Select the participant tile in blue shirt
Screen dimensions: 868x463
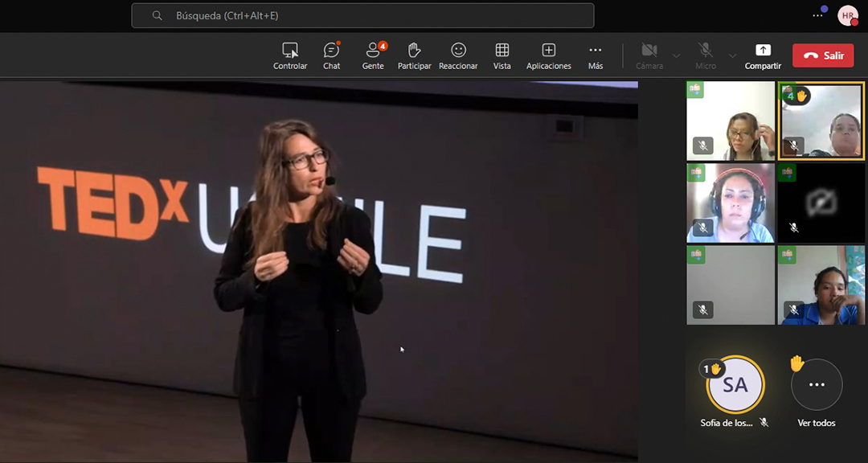pyautogui.click(x=821, y=285)
